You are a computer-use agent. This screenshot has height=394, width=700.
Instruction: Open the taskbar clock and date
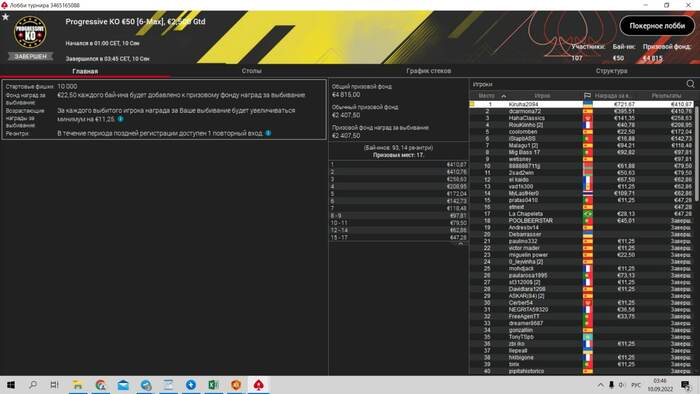tap(660, 385)
